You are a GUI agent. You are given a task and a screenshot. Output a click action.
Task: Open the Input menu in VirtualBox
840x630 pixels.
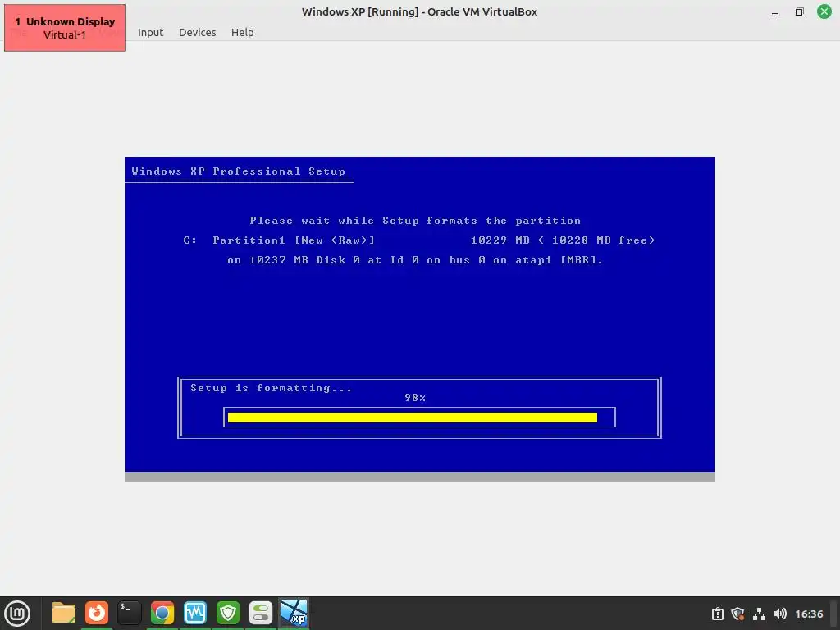pyautogui.click(x=151, y=32)
